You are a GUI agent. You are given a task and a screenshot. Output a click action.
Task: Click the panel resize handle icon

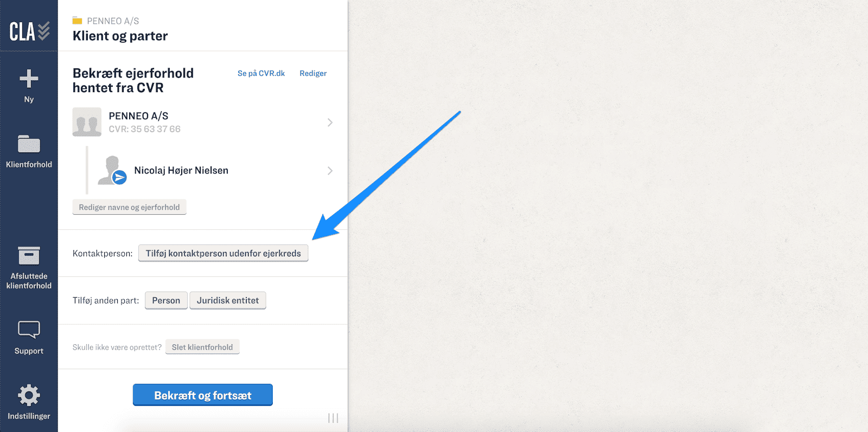pos(333,418)
